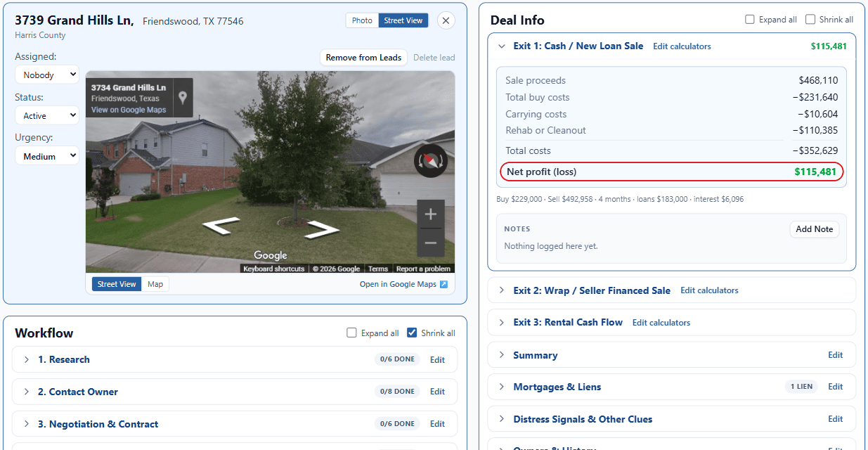The height and width of the screenshot is (450, 868).
Task: Expand the Mortgages & Liens section
Action: 501,387
